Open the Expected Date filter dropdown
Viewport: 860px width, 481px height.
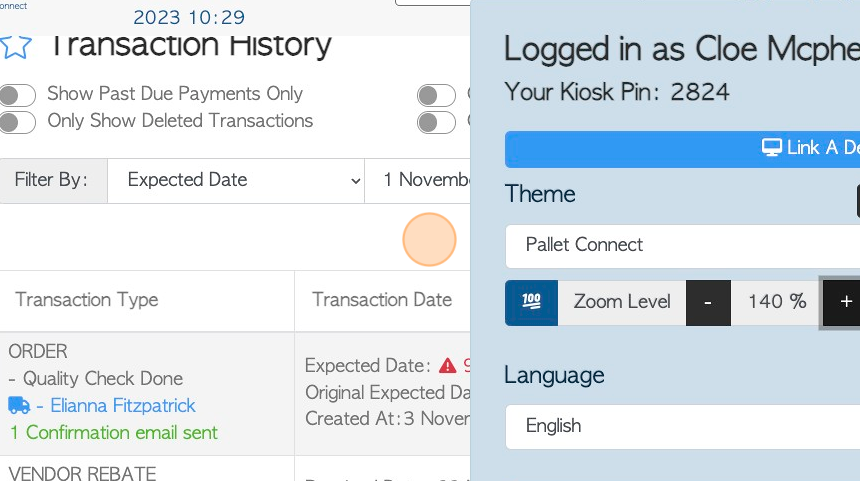(236, 181)
